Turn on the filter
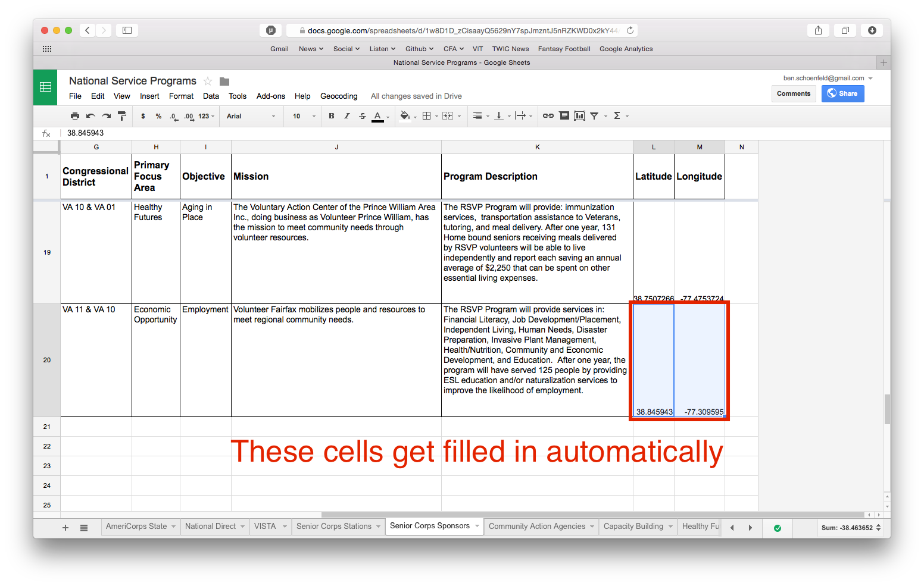The width and height of the screenshot is (924, 586). 594,116
